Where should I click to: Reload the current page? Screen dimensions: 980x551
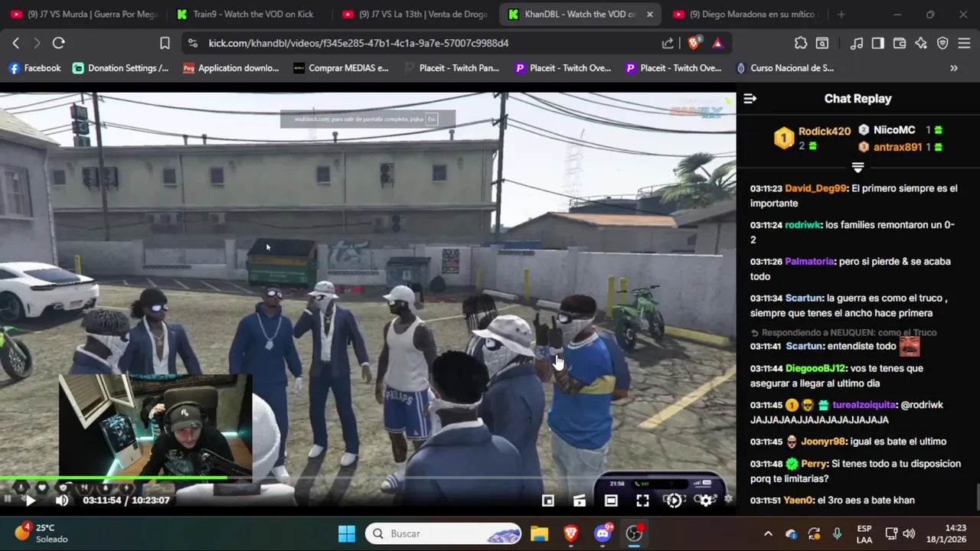tap(59, 44)
